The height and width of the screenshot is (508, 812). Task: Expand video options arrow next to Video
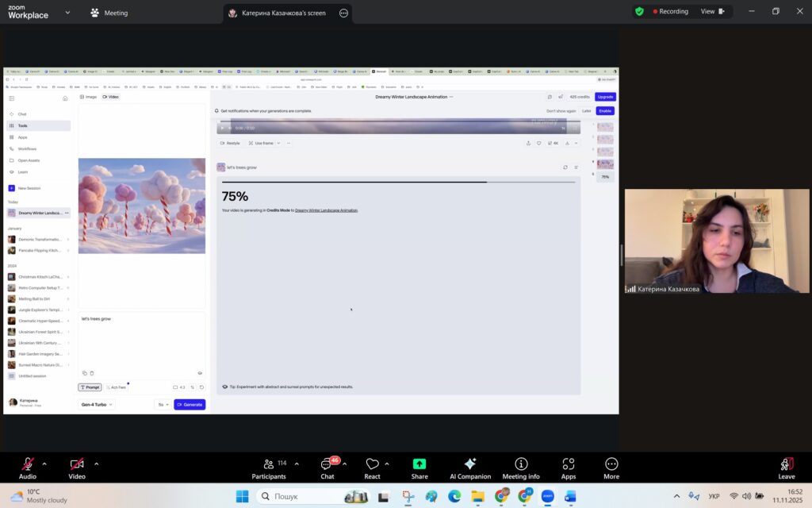[97, 464]
